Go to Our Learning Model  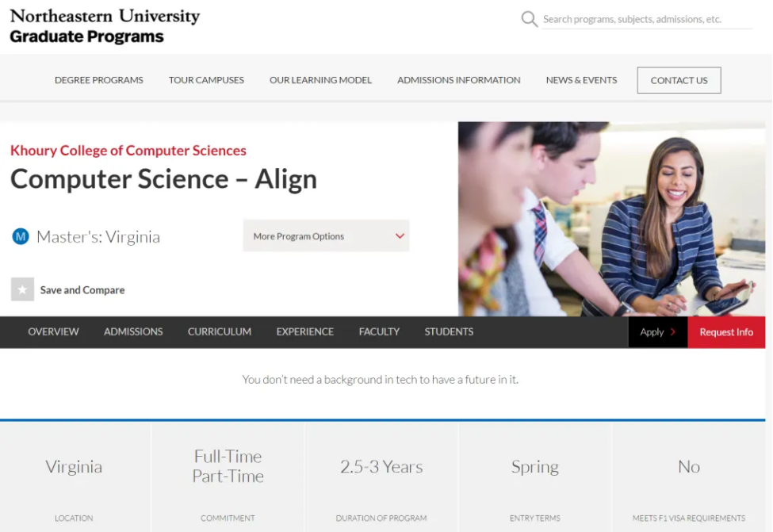click(x=320, y=80)
